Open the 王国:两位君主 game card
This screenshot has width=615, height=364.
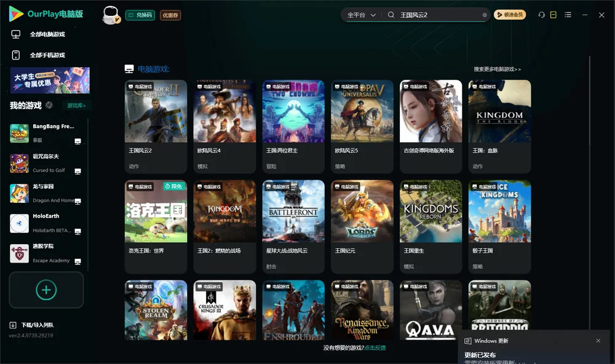(x=293, y=126)
